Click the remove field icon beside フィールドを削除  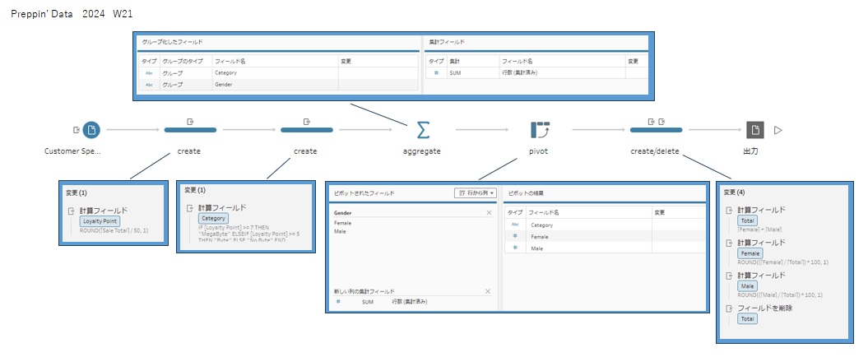click(x=728, y=308)
